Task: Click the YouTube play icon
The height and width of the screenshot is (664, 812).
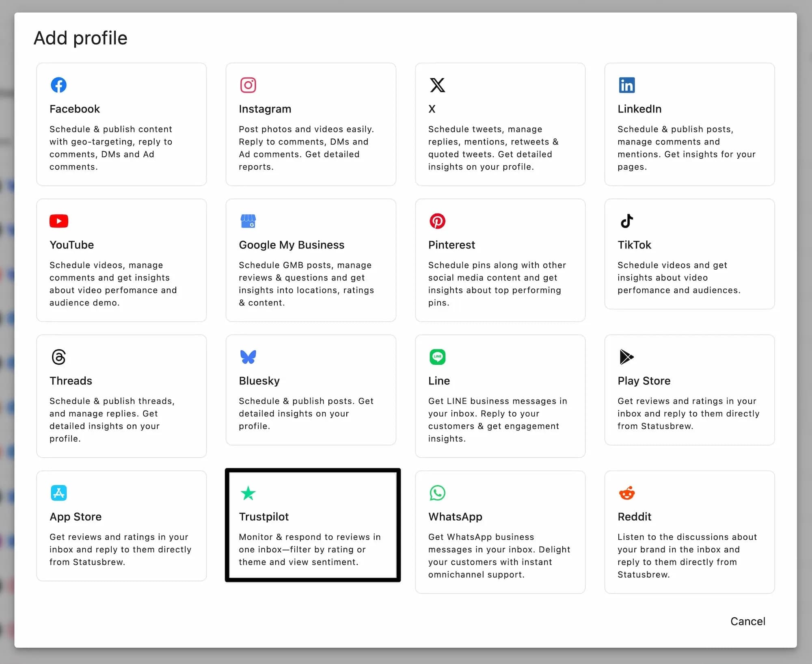Action: 59,221
